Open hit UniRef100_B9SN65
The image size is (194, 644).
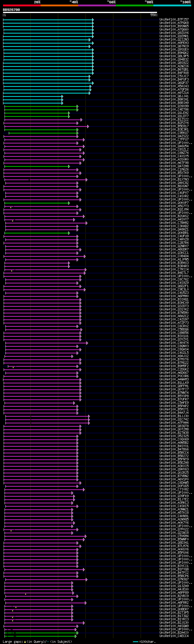pyautogui.click(x=174, y=26)
